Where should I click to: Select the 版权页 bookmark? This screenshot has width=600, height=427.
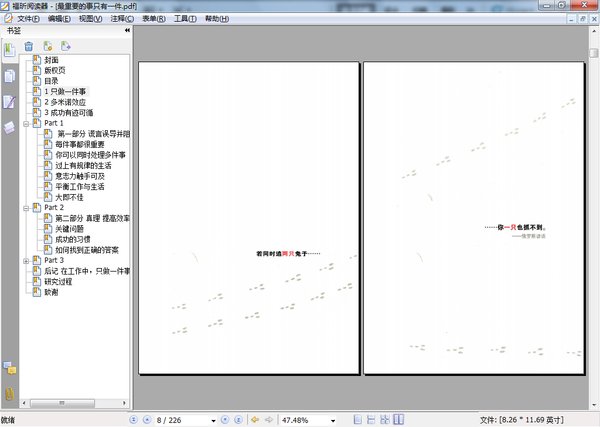[x=55, y=70]
